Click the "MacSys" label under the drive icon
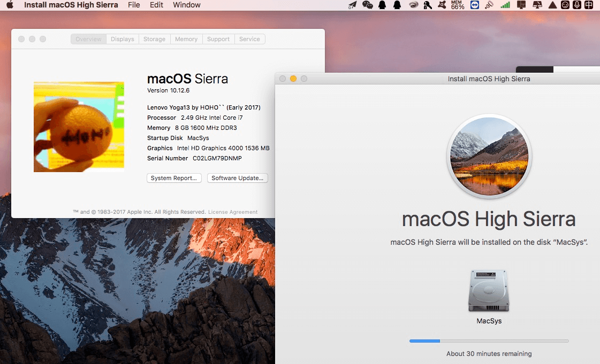 point(489,321)
